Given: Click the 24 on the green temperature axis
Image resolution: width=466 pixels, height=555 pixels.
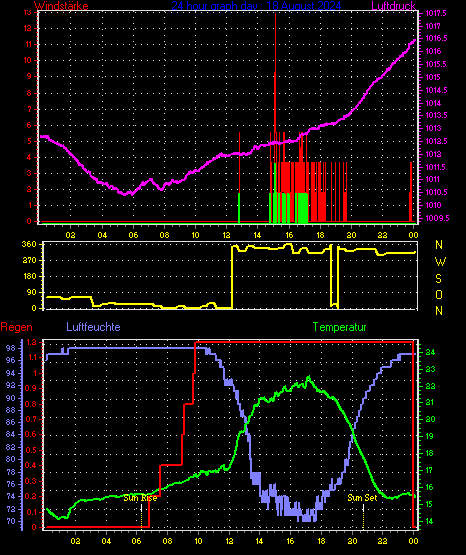Looking at the screenshot, I should pos(430,353).
